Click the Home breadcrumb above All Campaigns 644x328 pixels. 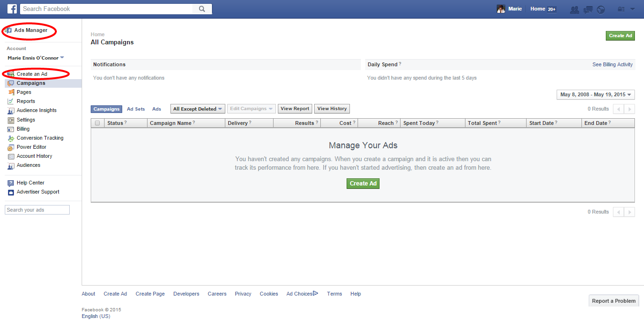(97, 34)
